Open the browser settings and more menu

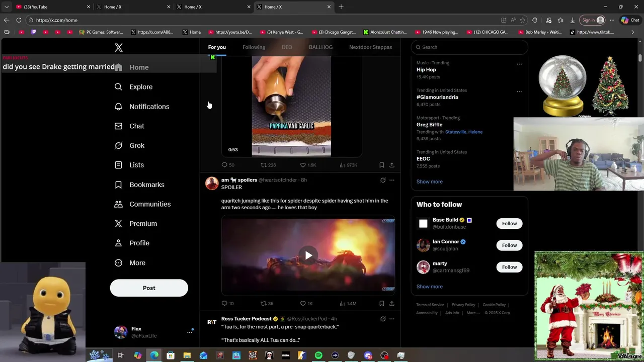click(612, 20)
